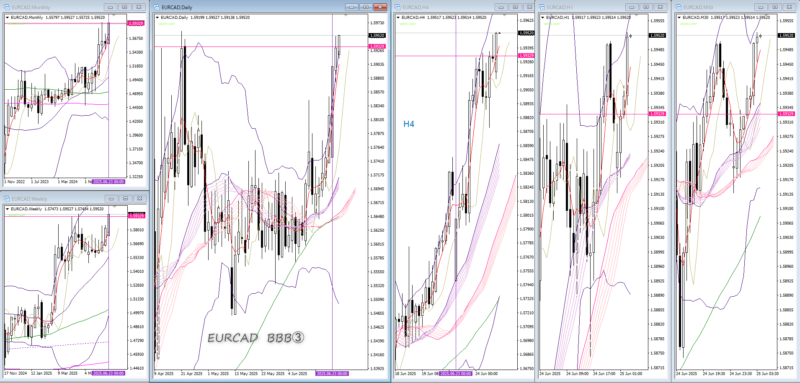The image size is (800, 383).
Task: Select pink 1.59329 line label in H1 chart
Action: pos(656,114)
